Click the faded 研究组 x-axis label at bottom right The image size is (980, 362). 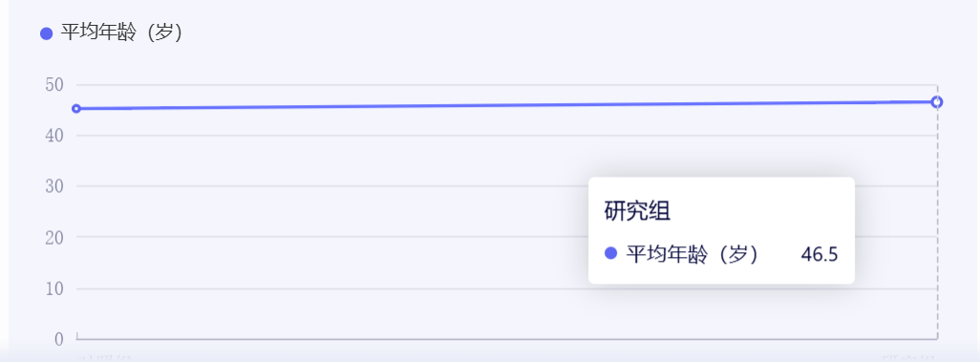click(x=909, y=358)
